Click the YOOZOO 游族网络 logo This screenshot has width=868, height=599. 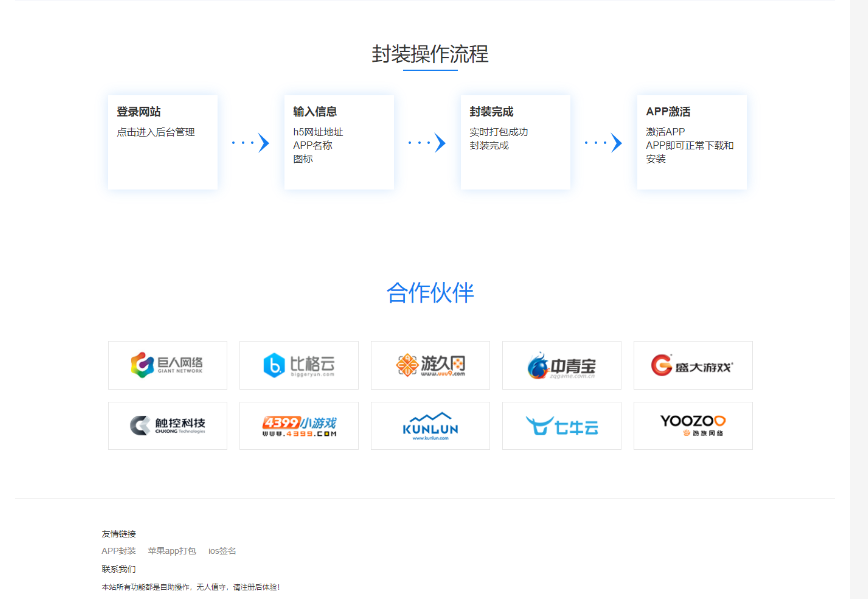(692, 425)
